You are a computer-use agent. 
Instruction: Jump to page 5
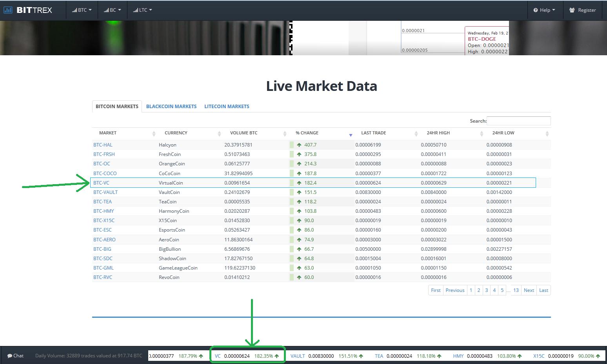click(502, 290)
